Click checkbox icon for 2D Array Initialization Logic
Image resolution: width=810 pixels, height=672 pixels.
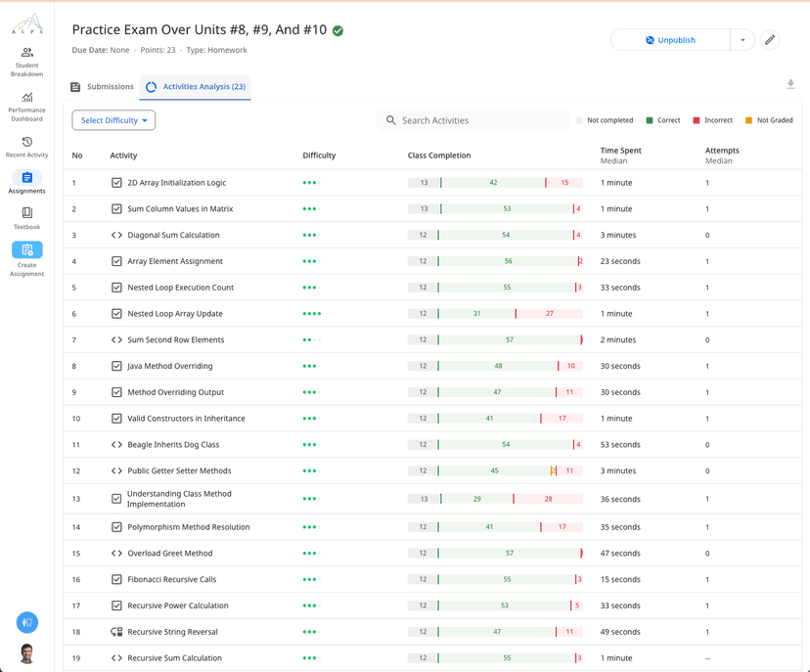116,183
